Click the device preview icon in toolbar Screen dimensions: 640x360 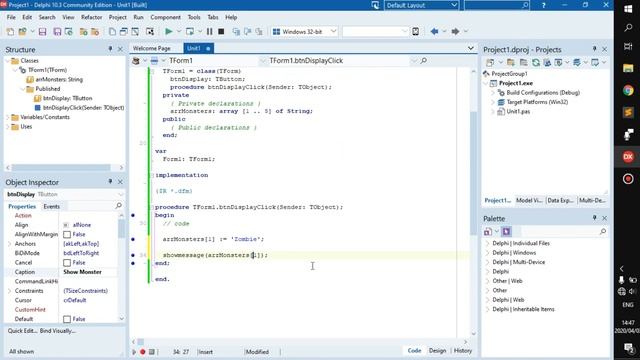click(416, 31)
